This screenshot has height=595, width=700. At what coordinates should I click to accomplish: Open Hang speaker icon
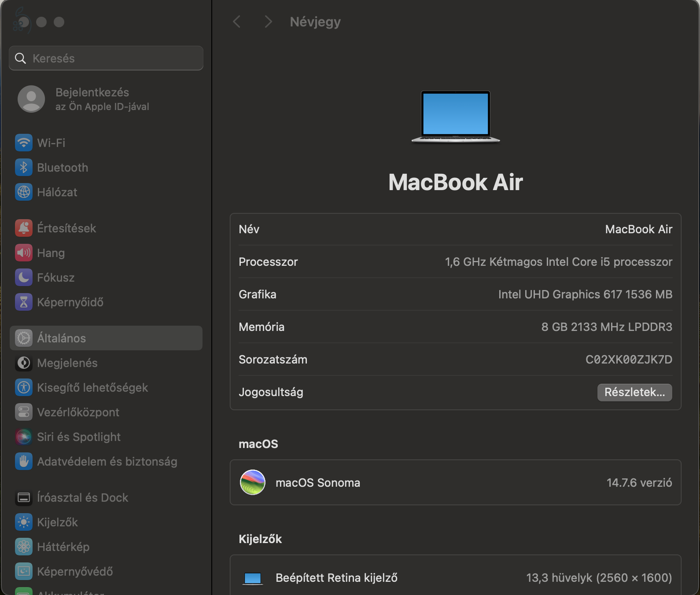coord(24,253)
